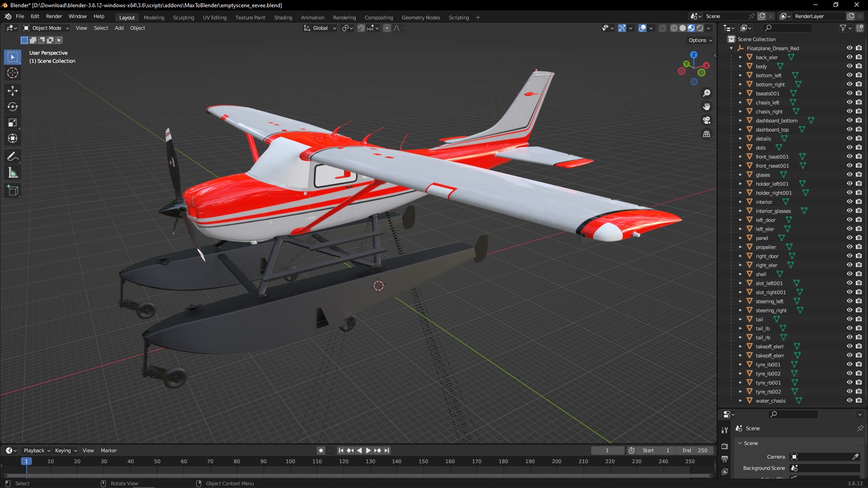Open the Marker menu in timeline
This screenshot has width=868, height=488.
click(x=108, y=450)
